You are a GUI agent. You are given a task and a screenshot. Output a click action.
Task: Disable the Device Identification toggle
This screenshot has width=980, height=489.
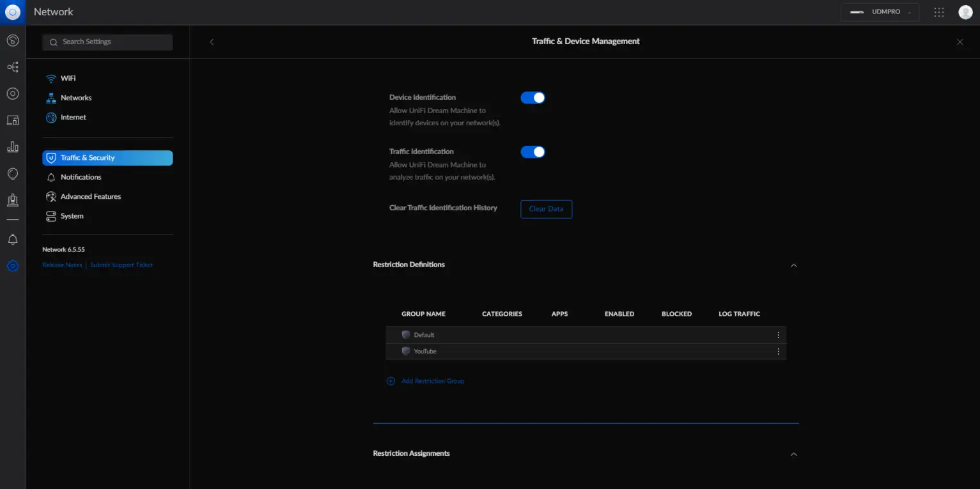point(533,98)
